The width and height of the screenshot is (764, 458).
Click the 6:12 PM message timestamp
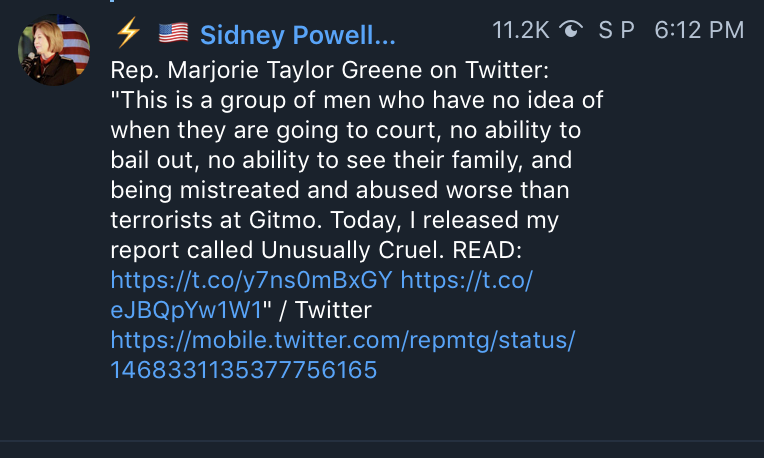(699, 31)
